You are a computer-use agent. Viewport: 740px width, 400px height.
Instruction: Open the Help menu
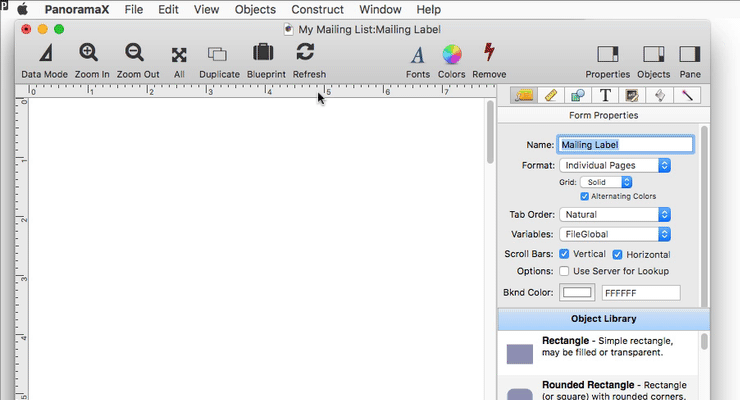[429, 9]
